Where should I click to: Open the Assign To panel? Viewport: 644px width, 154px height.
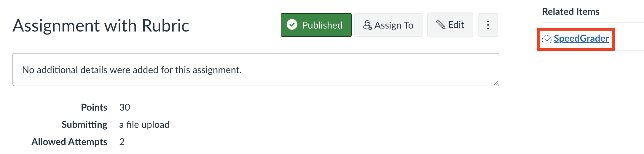[x=388, y=25]
